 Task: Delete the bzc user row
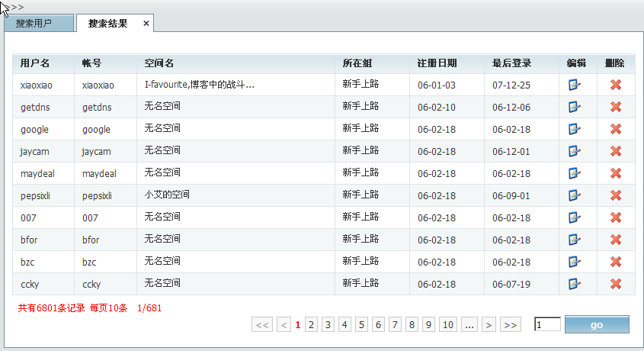pyautogui.click(x=616, y=262)
